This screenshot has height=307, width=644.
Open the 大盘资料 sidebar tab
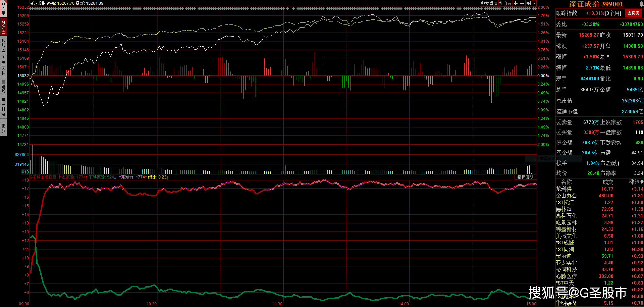point(3,65)
